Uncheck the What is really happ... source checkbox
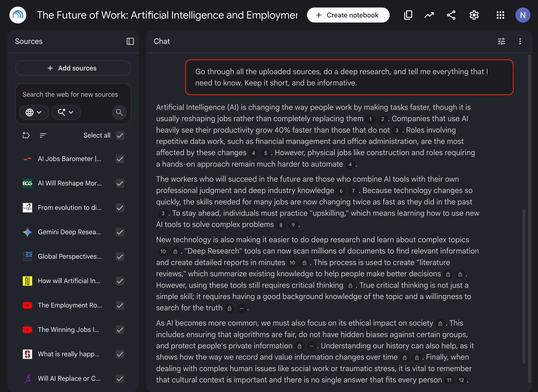538x392 pixels. (120, 354)
